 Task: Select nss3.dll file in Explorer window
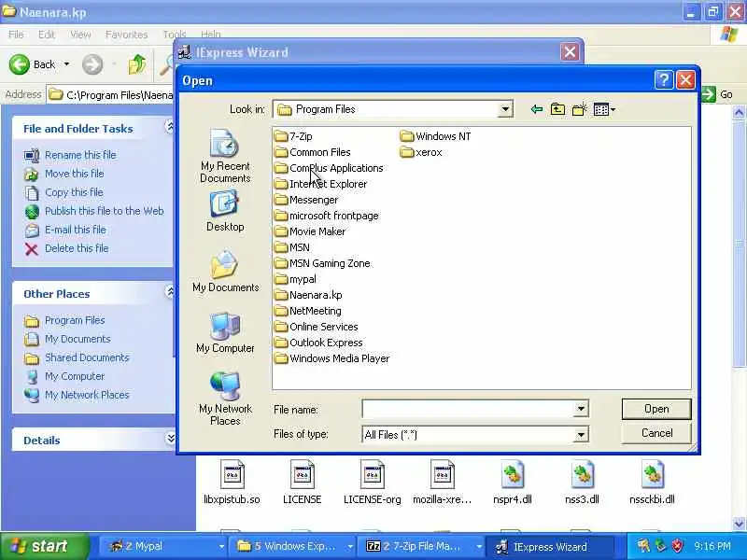(x=582, y=482)
